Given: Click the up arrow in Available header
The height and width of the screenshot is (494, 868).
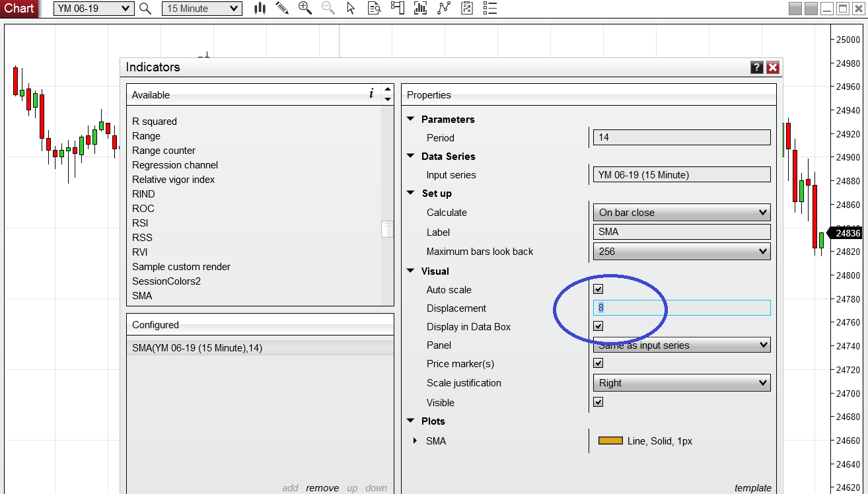Looking at the screenshot, I should pyautogui.click(x=388, y=90).
